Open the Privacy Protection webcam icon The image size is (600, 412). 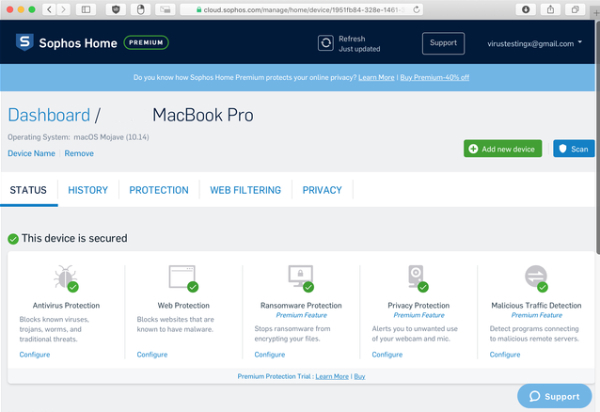418,278
